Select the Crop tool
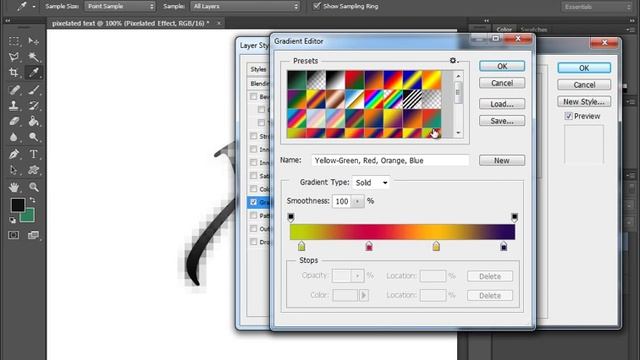 point(14,73)
